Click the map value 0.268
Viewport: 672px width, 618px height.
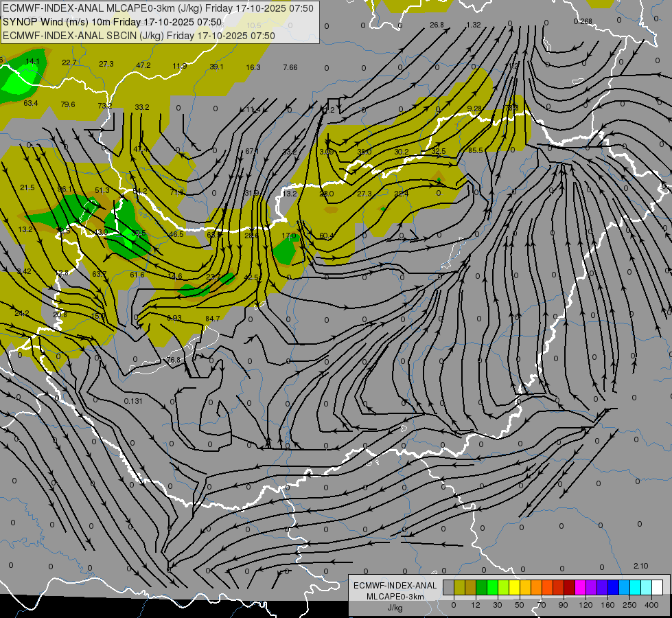583,21
